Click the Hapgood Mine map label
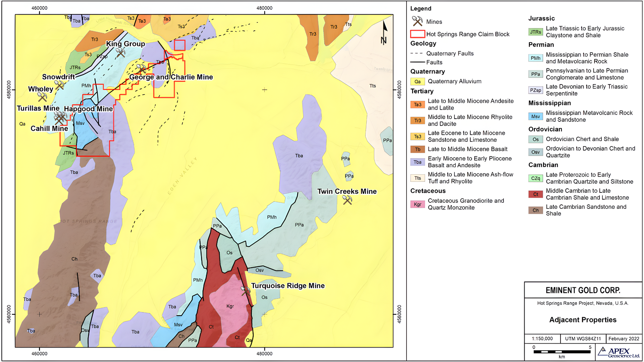The image size is (644, 362). pyautogui.click(x=89, y=109)
